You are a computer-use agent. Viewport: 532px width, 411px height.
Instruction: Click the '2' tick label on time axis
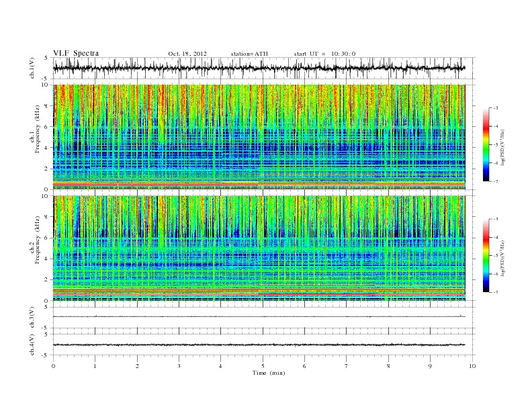point(137,366)
